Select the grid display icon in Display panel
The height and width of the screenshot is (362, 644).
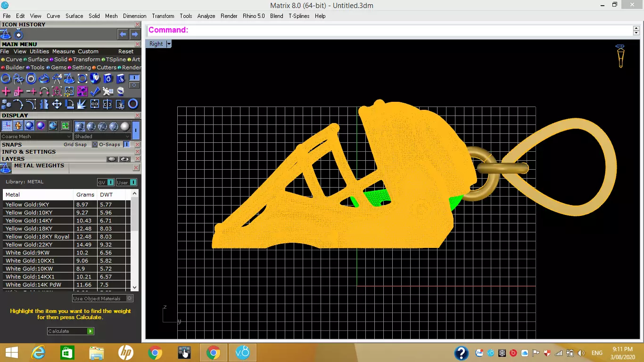click(7, 125)
